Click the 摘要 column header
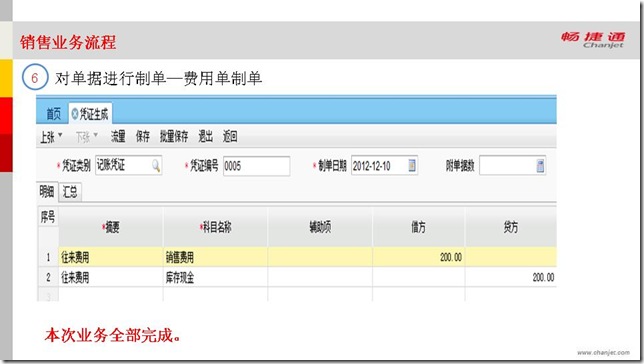This screenshot has height=364, width=644. click(x=111, y=227)
